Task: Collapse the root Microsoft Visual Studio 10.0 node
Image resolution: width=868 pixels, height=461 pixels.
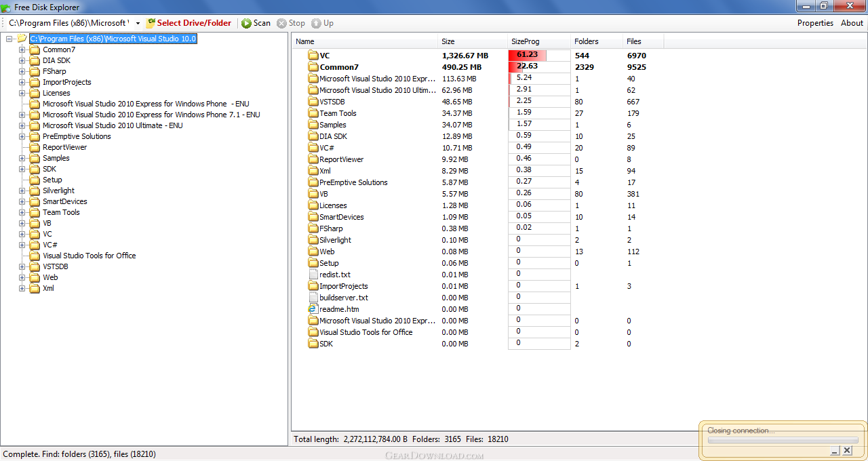Action: [x=9, y=39]
